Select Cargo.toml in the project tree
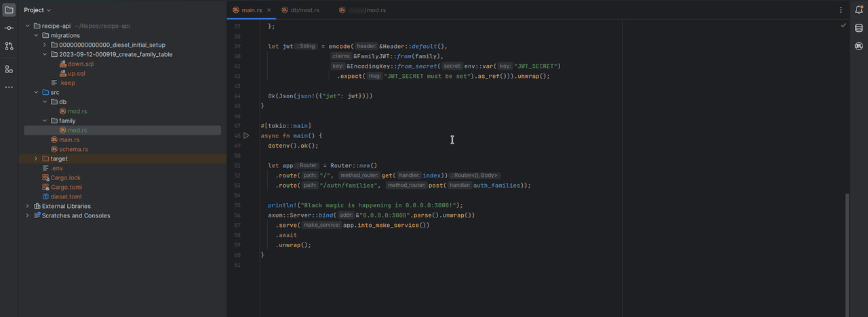 click(66, 187)
